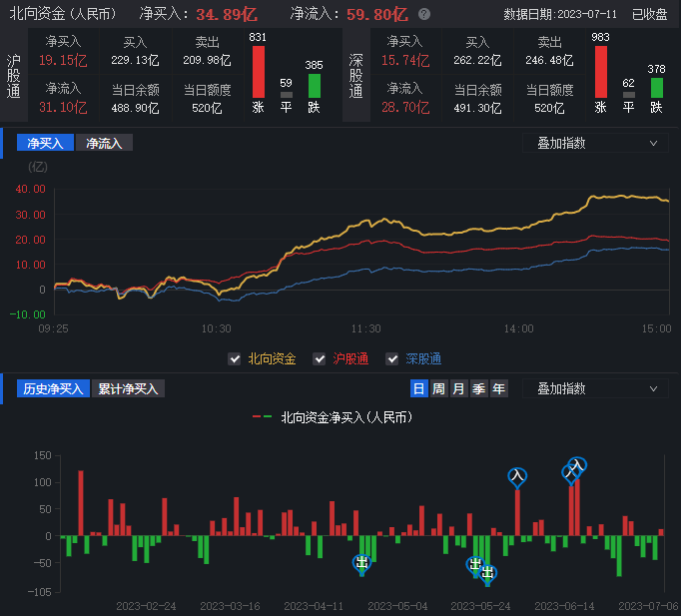Click the gray 平 bar labeled 59
Screen dimensions: 681x616
coord(287,95)
